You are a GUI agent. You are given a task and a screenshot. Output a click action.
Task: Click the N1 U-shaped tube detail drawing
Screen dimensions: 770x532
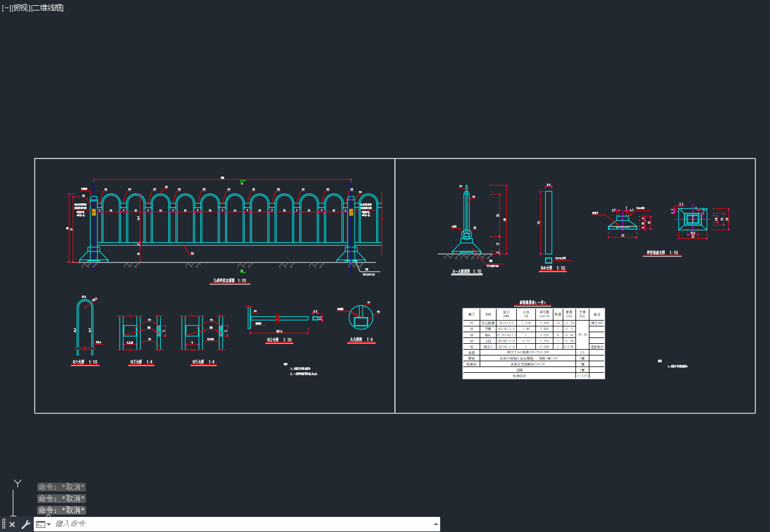[x=85, y=327]
